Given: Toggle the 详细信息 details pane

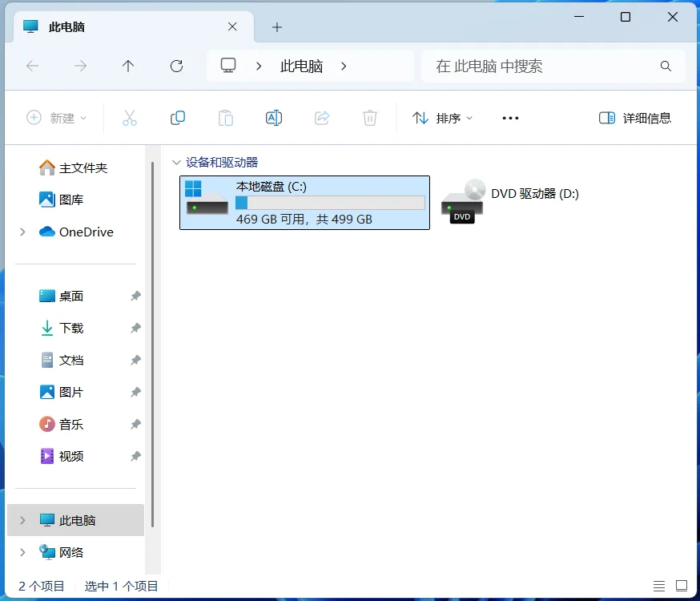Looking at the screenshot, I should (x=638, y=117).
